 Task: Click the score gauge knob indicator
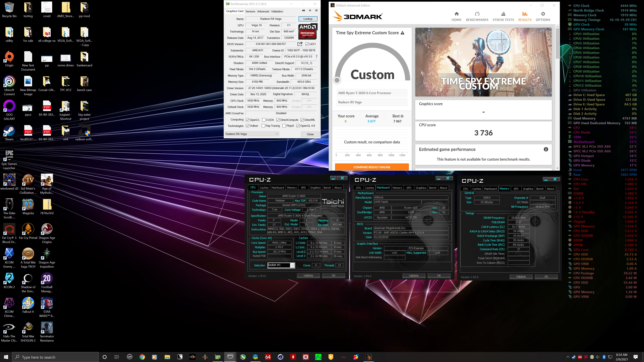tap(337, 80)
